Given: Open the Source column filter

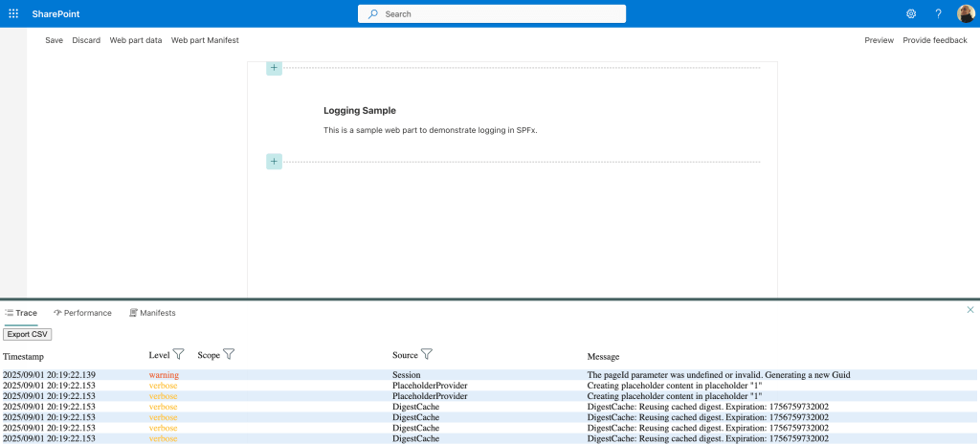Looking at the screenshot, I should coord(427,355).
